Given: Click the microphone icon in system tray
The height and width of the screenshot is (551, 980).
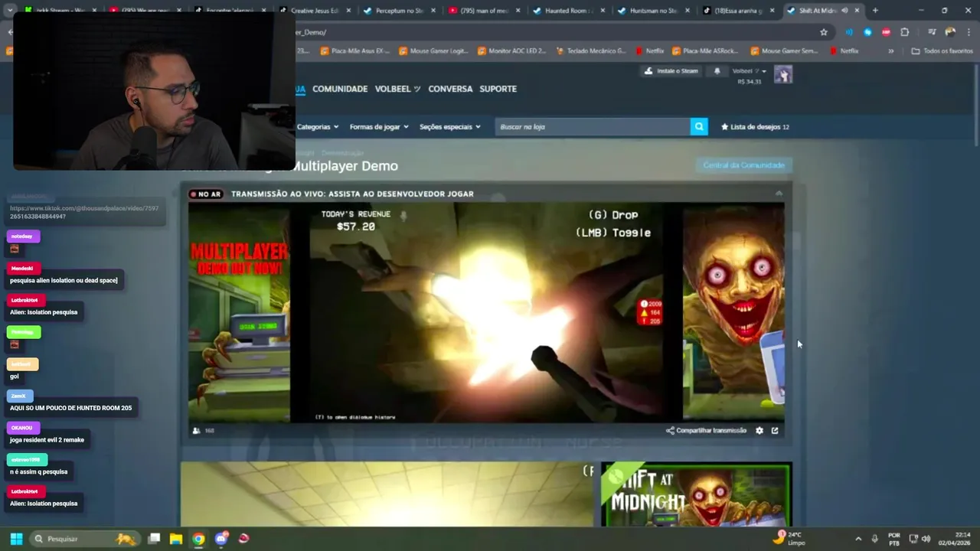Looking at the screenshot, I should pyautogui.click(x=874, y=539).
